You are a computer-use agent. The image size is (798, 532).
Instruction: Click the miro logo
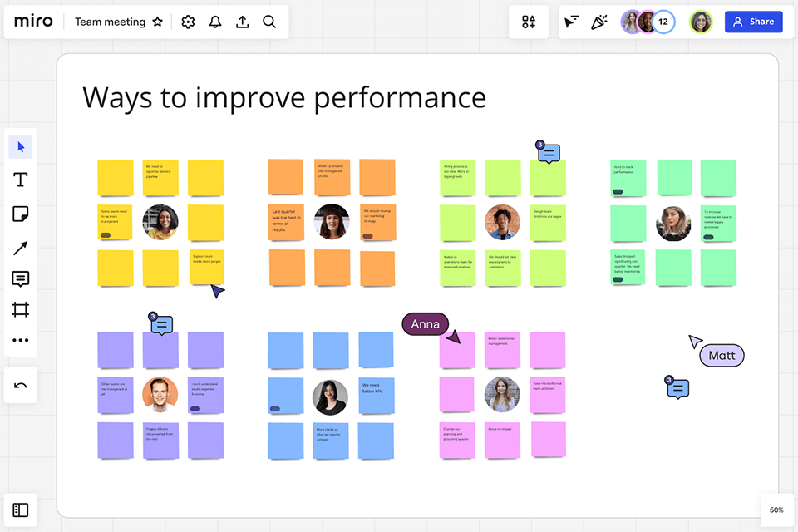click(33, 22)
